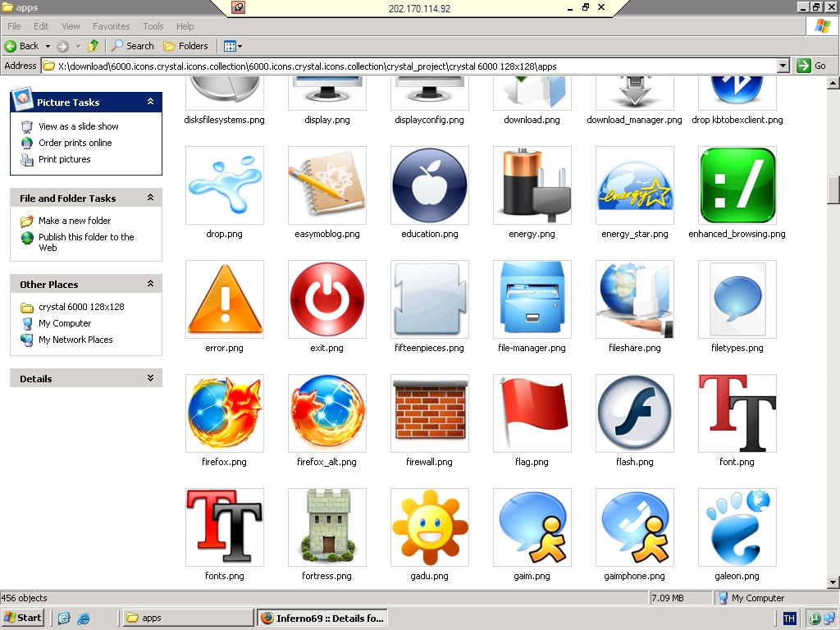Select the firefox_alt.png icon
Screen dimensions: 840x630
point(326,413)
